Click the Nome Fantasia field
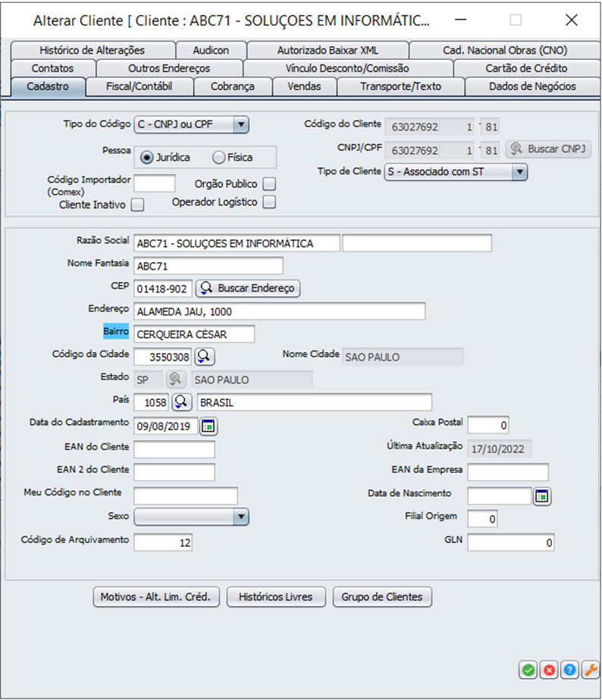Image resolution: width=602 pixels, height=700 pixels. point(209,266)
